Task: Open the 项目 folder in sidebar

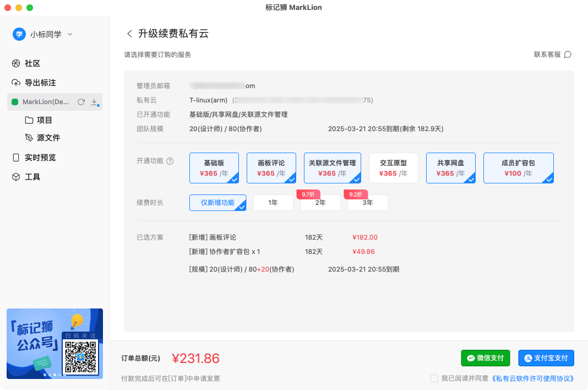Action: click(x=44, y=120)
